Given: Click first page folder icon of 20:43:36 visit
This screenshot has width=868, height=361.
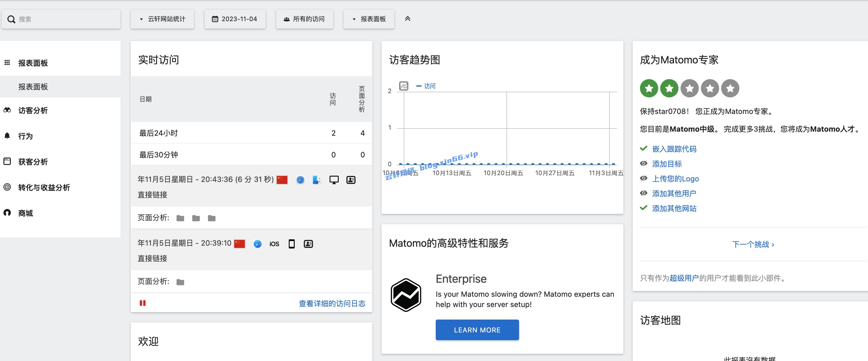Looking at the screenshot, I should tap(180, 218).
